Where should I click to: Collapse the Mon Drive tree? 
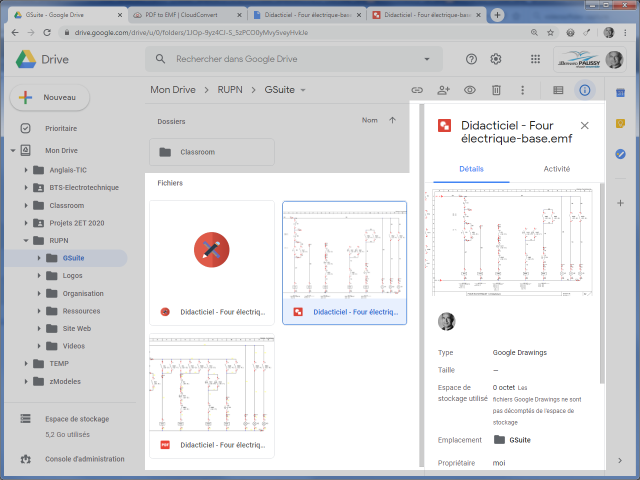coord(13,151)
